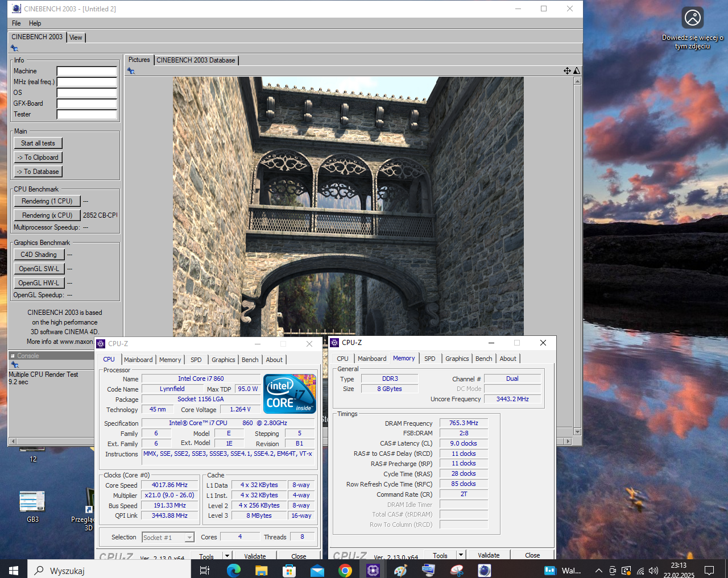This screenshot has height=578, width=728.
Task: Click the down arrow of the picture scrollbar
Action: (577, 432)
